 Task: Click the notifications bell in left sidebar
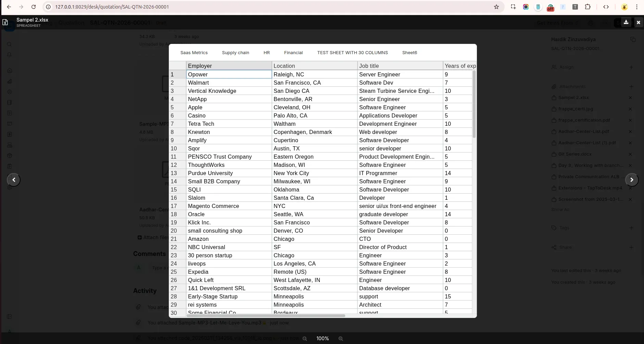click(9, 55)
